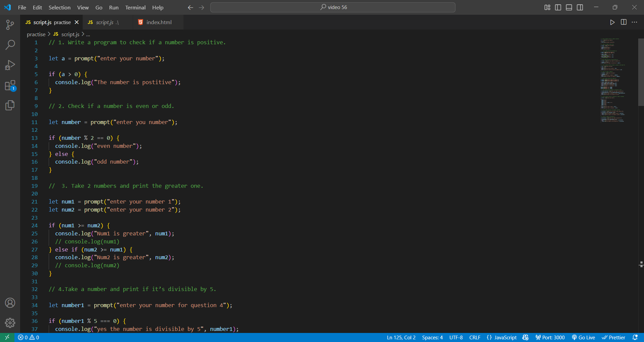Open the Extensions view
644x342 pixels.
[x=10, y=85]
